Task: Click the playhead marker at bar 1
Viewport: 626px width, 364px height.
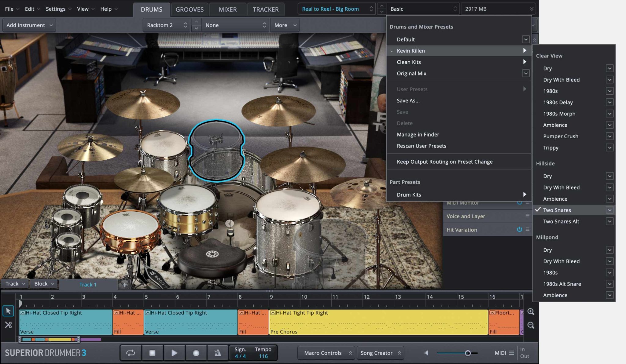Action: tap(20, 304)
